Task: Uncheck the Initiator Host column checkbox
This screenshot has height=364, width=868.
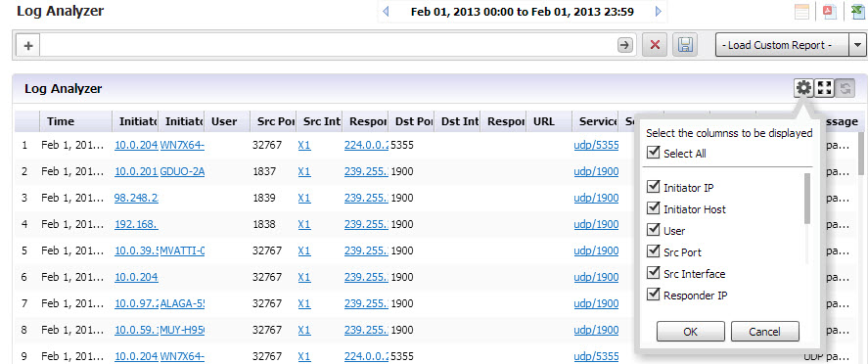Action: tap(654, 208)
